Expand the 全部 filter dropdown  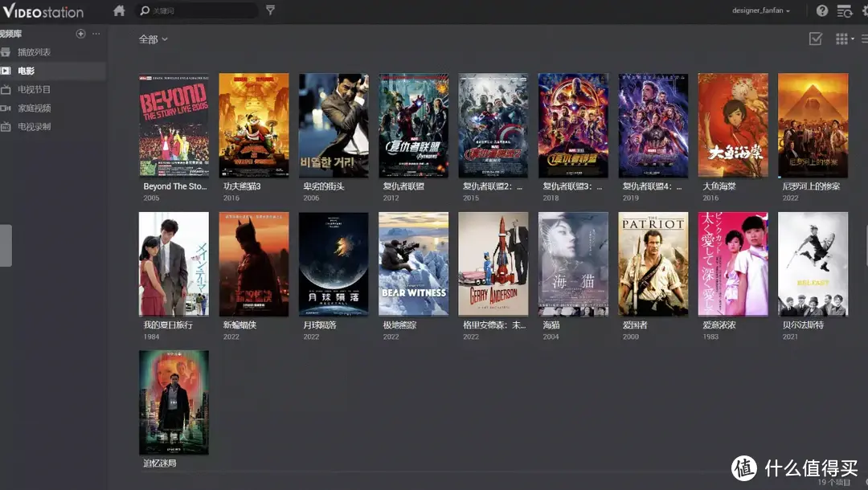154,39
